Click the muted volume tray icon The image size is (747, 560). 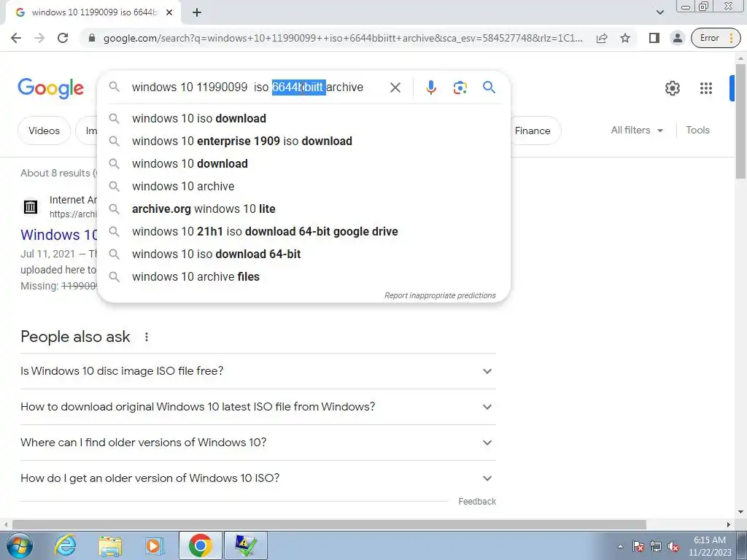673,546
